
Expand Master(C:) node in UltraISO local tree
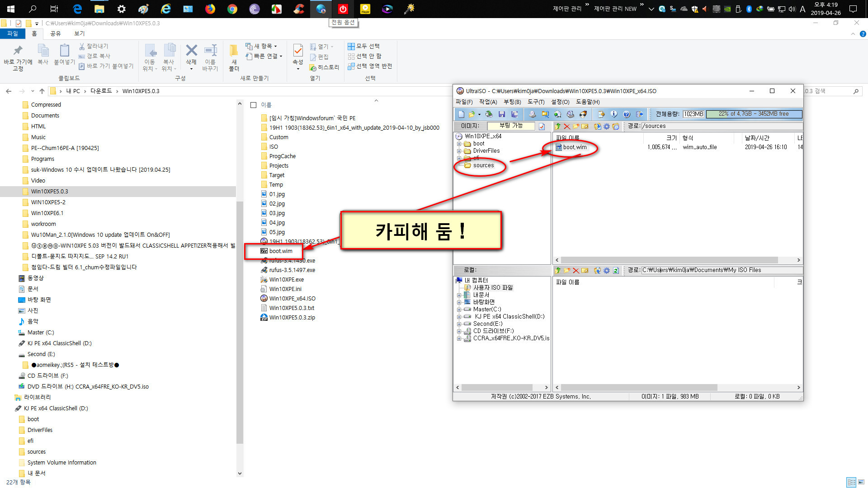(x=459, y=310)
